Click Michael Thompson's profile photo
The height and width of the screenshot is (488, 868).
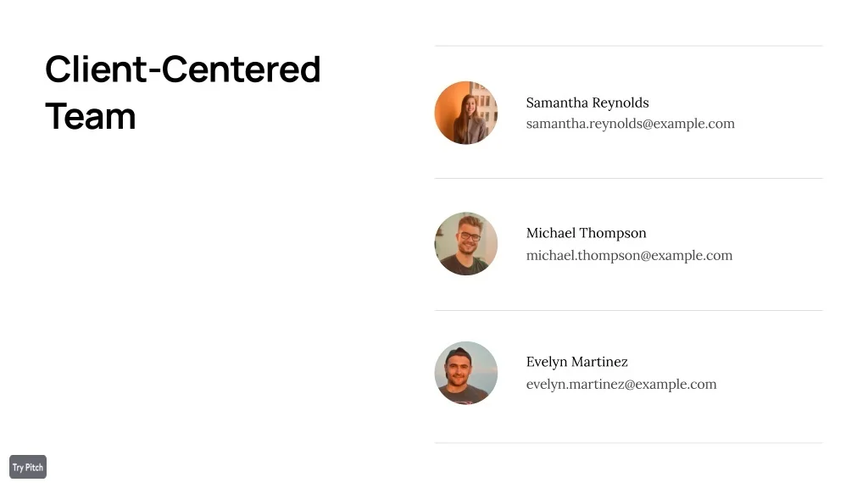[466, 244]
